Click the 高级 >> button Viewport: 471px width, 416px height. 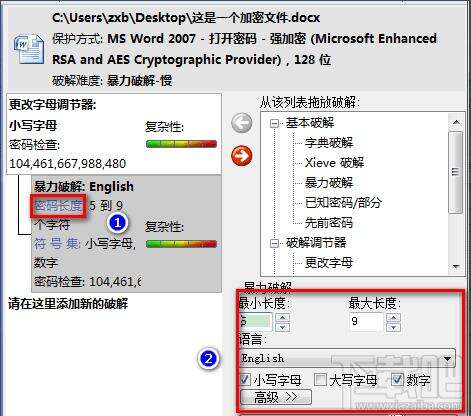click(276, 397)
